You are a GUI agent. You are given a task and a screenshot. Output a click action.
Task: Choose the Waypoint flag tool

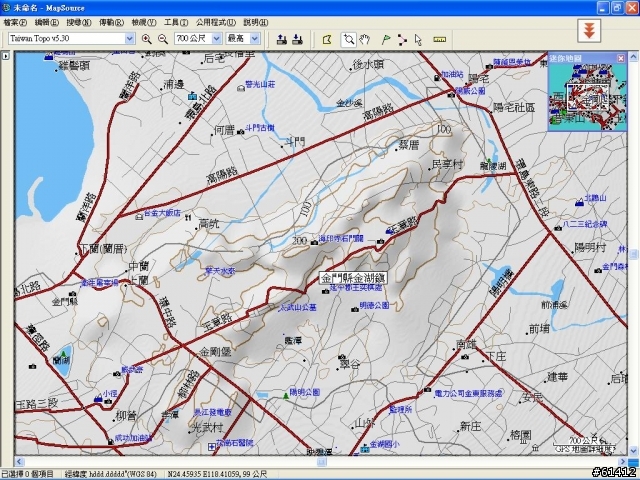tap(386, 40)
